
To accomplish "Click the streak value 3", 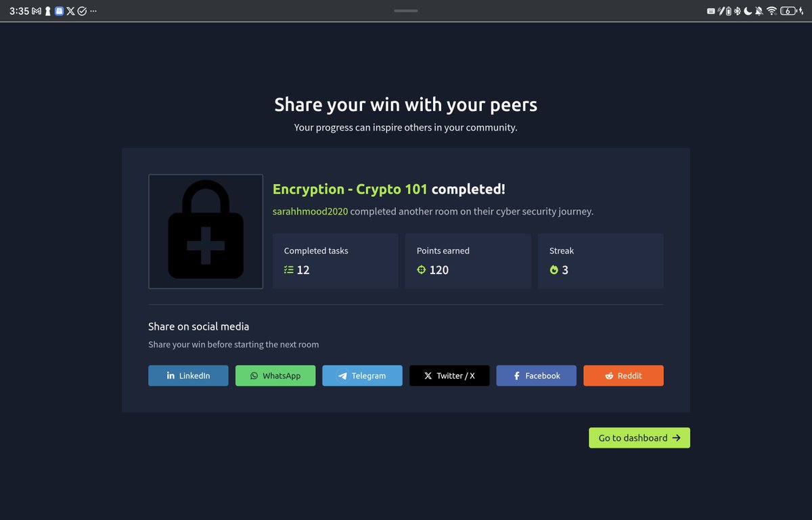I will [x=565, y=270].
